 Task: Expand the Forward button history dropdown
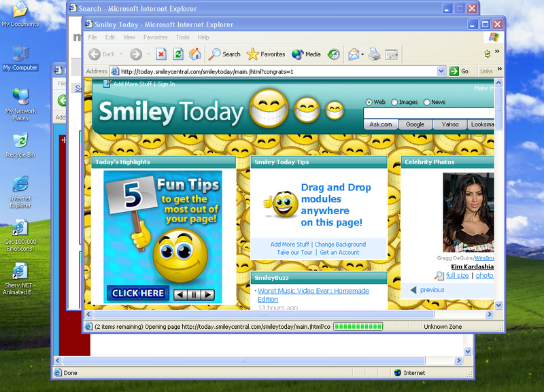pos(148,54)
